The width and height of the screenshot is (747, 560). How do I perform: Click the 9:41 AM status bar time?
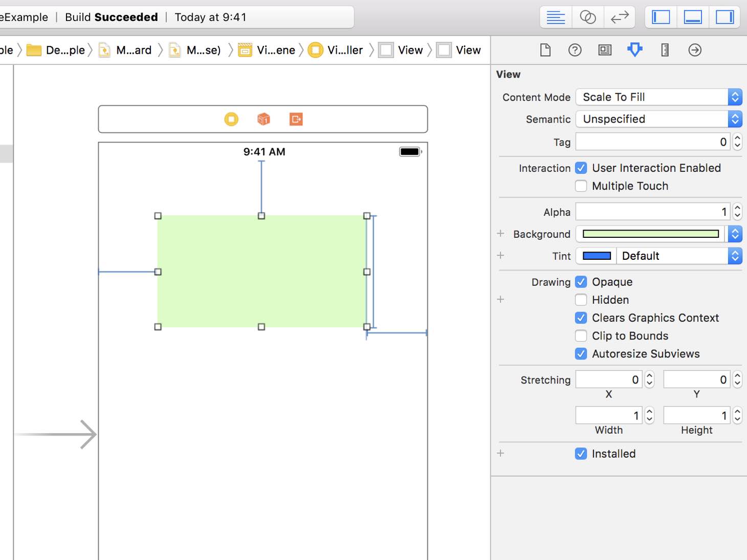pyautogui.click(x=265, y=152)
